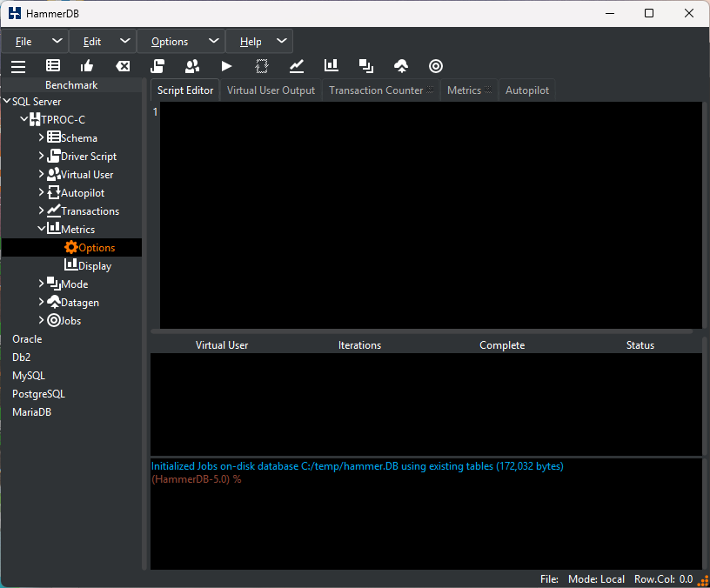The width and height of the screenshot is (710, 588).
Task: Open the File menu
Action: click(35, 42)
